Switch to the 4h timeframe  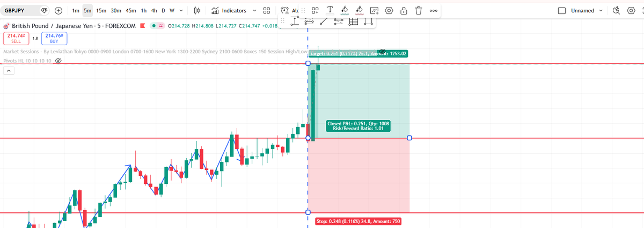(x=154, y=10)
